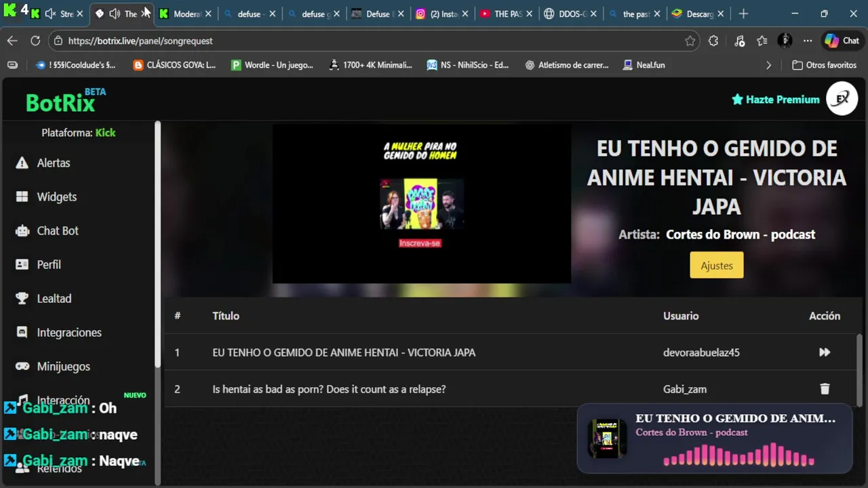Open the Copilot Chat button
Screen dimensions: 868x488
pos(842,41)
